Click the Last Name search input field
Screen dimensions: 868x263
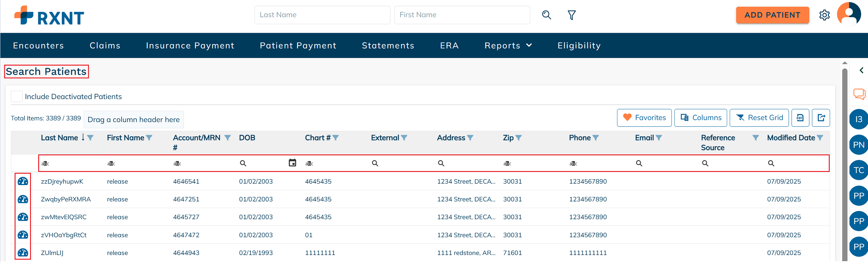pos(322,15)
